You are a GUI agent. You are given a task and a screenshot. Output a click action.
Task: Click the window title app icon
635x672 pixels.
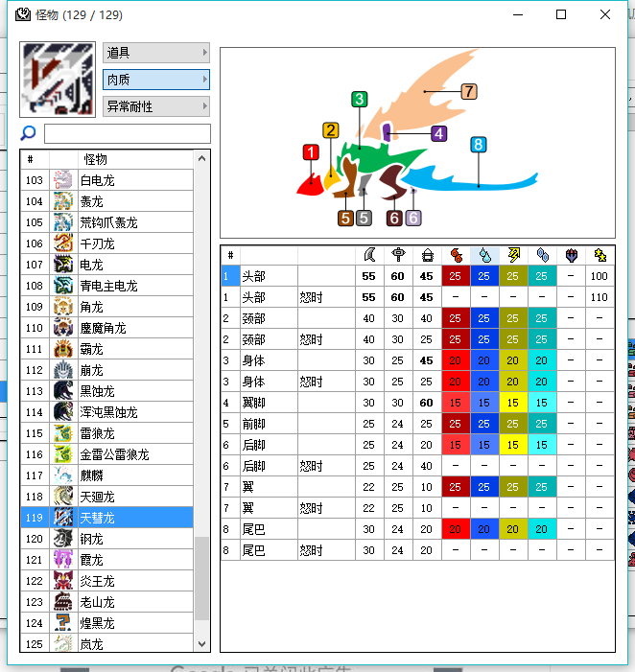coord(23,14)
